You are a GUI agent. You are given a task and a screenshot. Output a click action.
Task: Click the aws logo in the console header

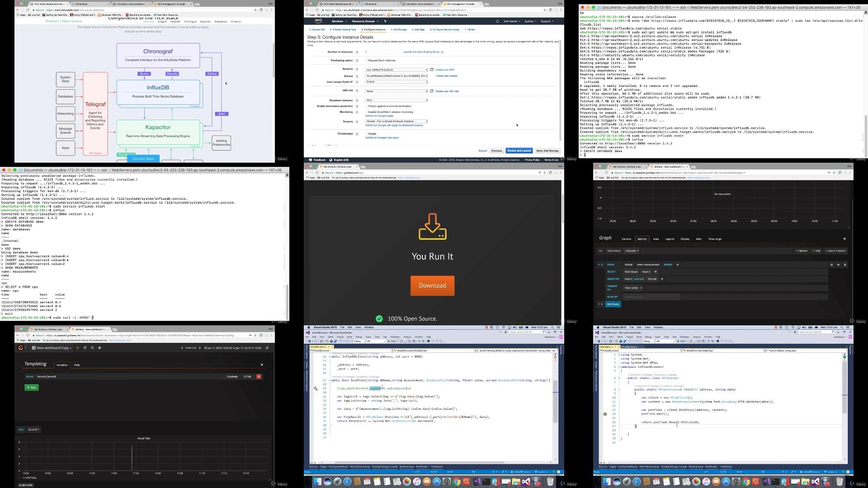(318, 21)
